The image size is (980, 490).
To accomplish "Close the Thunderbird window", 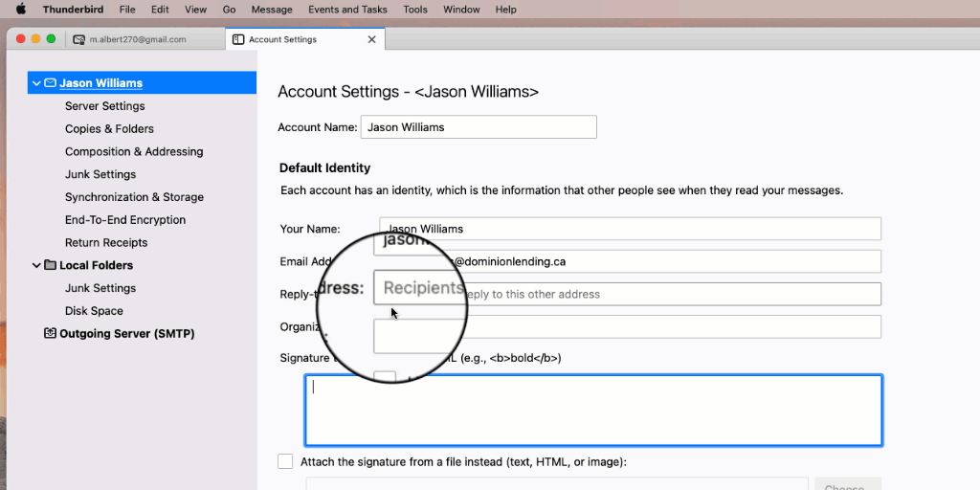I will coord(21,38).
